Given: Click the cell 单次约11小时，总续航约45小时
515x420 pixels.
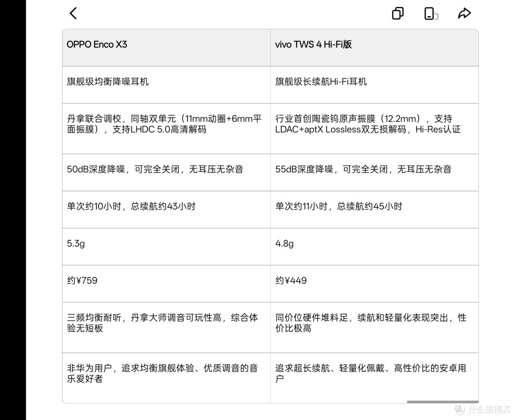Looking at the screenshot, I should 374,209.
